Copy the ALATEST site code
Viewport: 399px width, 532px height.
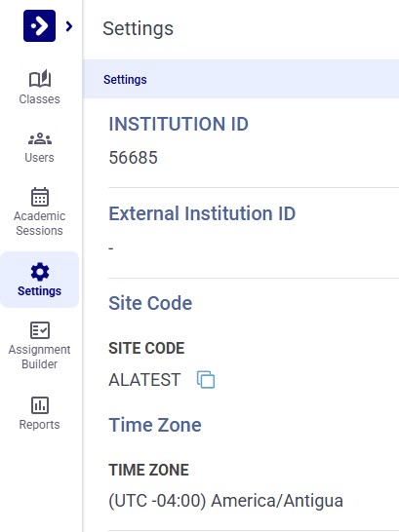click(x=206, y=379)
